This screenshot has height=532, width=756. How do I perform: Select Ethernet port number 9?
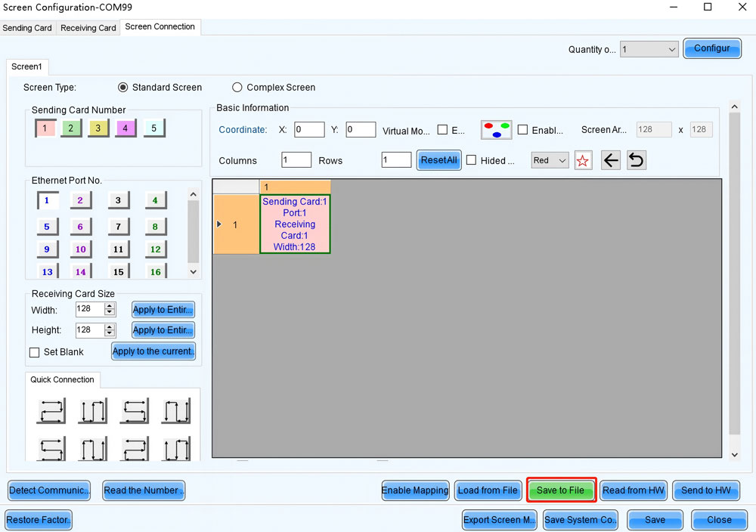47,249
